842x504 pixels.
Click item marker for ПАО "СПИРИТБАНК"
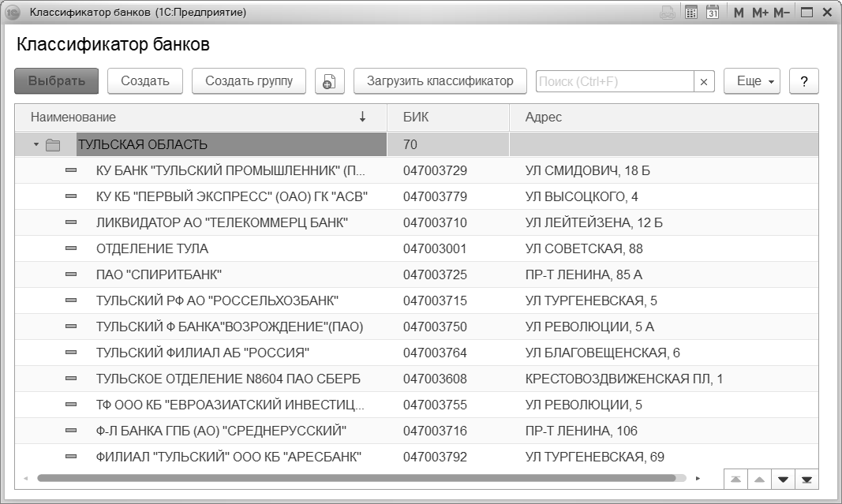click(x=71, y=274)
